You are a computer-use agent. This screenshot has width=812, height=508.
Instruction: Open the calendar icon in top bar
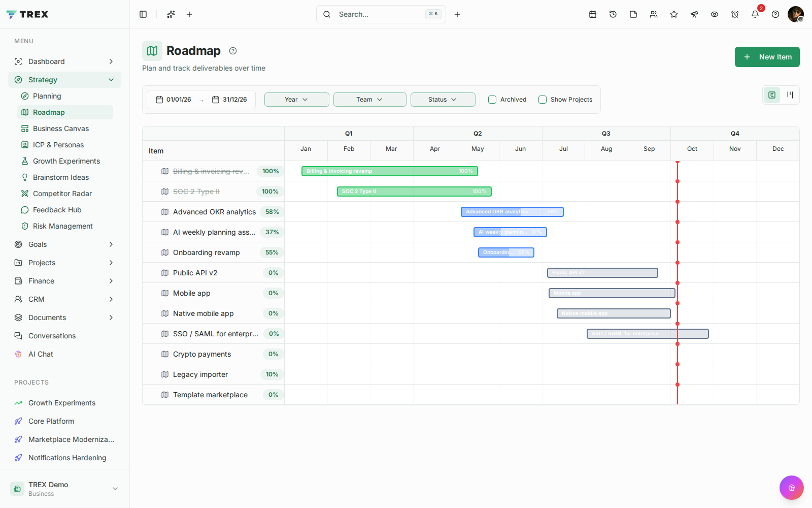(593, 14)
